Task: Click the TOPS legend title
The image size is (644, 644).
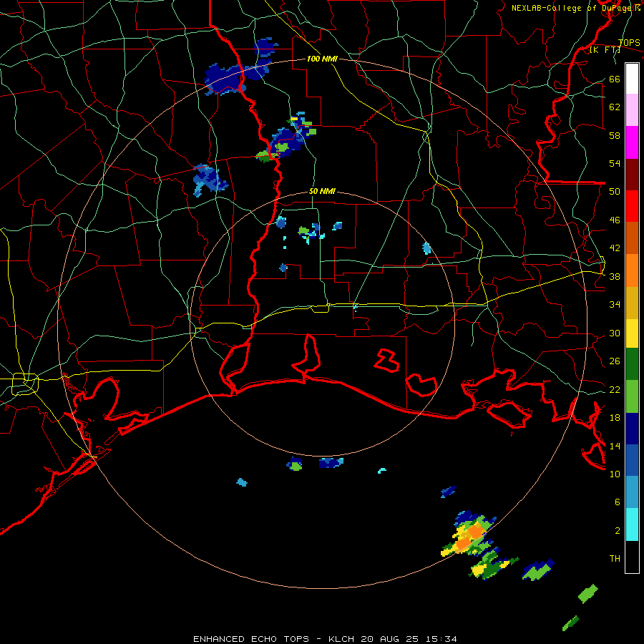Action: tap(629, 42)
